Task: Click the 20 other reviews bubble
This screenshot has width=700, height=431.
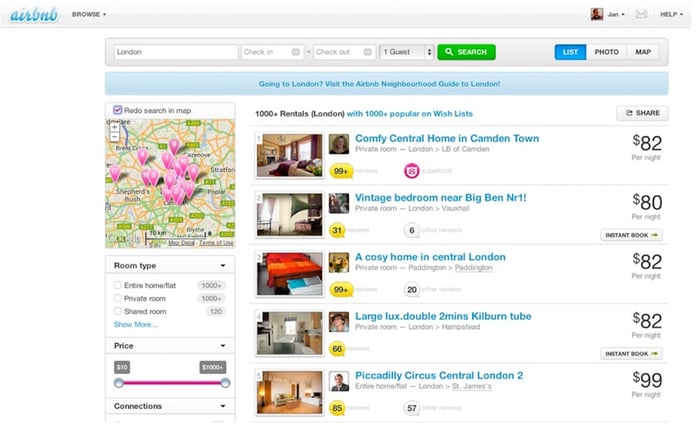Action: [412, 290]
